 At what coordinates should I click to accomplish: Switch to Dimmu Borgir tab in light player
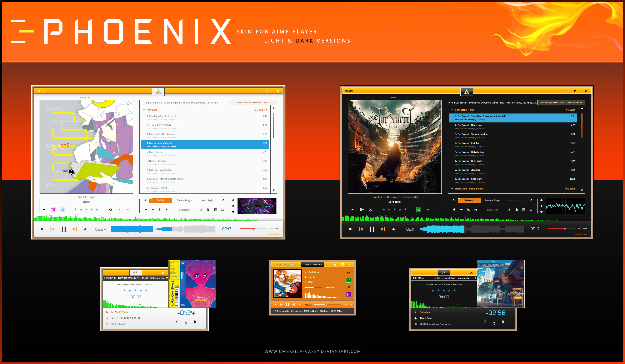point(184,200)
